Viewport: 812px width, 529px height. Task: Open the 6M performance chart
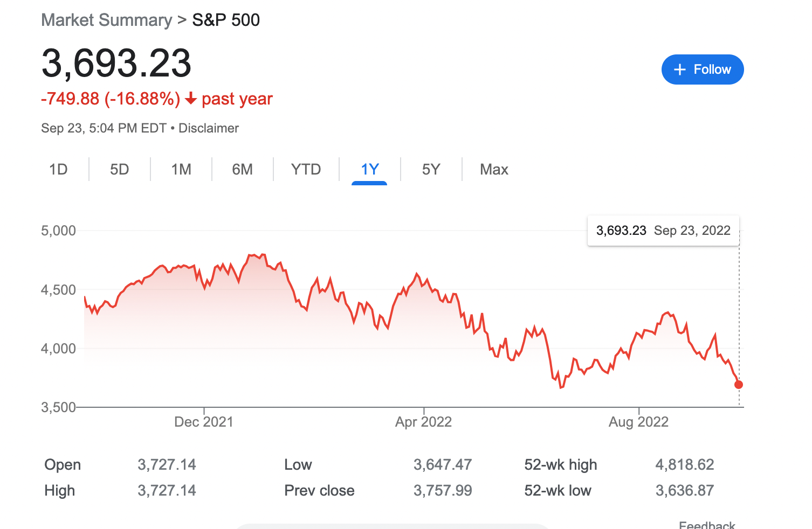(243, 169)
